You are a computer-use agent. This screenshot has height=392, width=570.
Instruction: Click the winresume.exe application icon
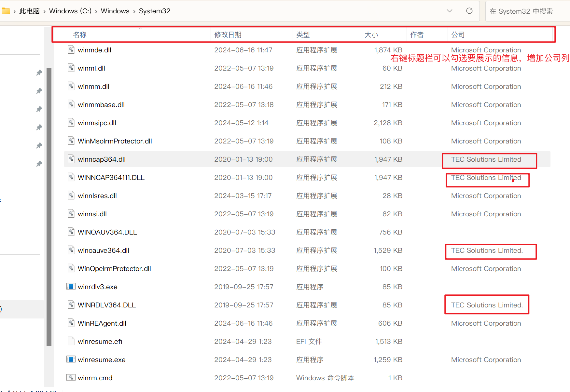click(x=71, y=359)
